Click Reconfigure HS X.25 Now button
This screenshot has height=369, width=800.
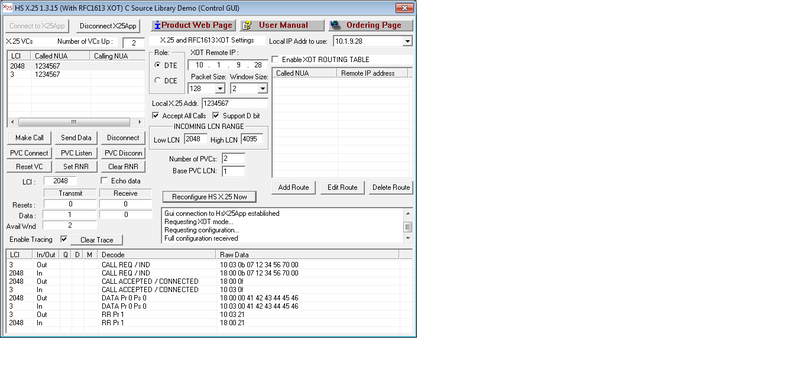(x=209, y=197)
